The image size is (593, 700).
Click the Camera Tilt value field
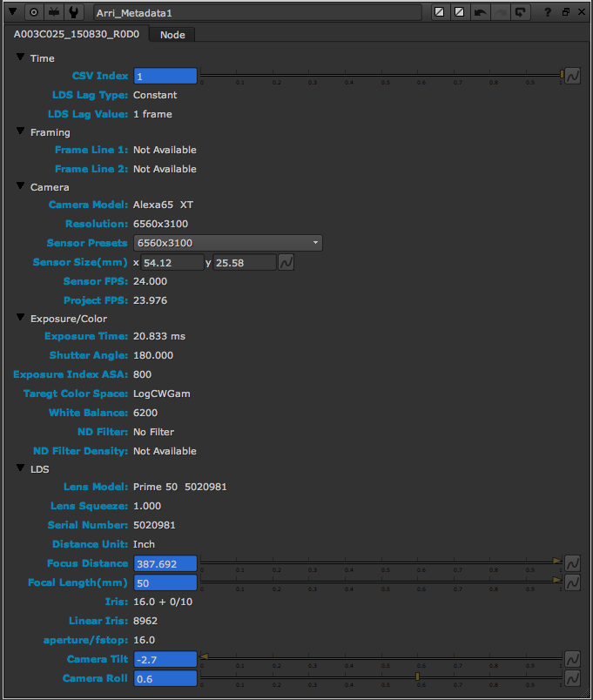[165, 659]
